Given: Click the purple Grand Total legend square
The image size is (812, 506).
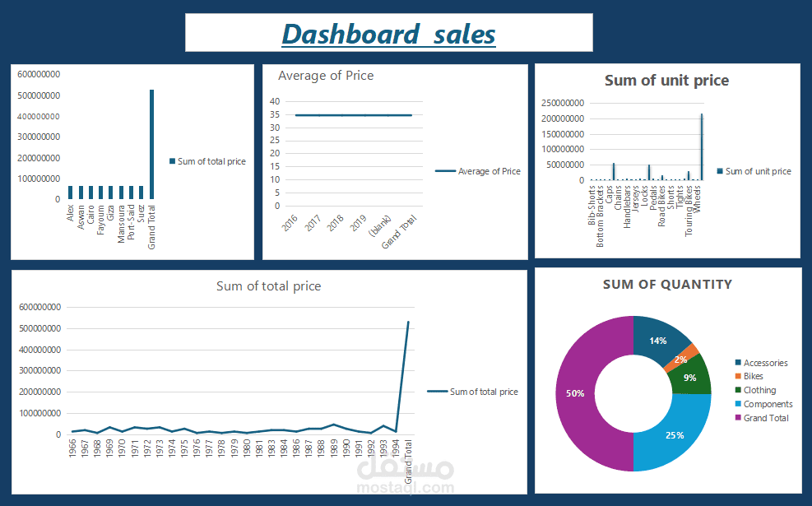Looking at the screenshot, I should tap(738, 418).
